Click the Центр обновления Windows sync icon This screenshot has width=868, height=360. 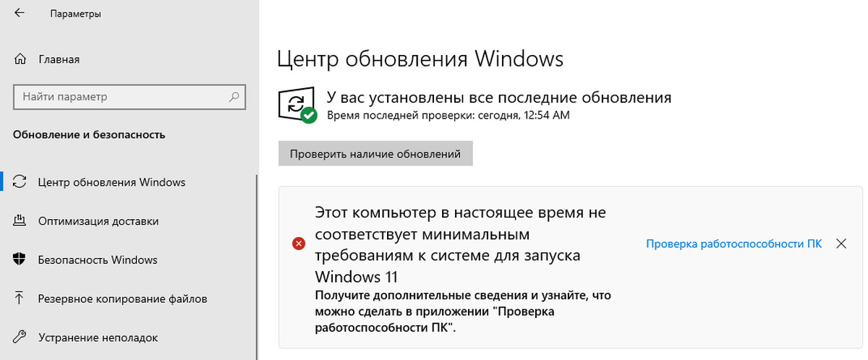[20, 182]
